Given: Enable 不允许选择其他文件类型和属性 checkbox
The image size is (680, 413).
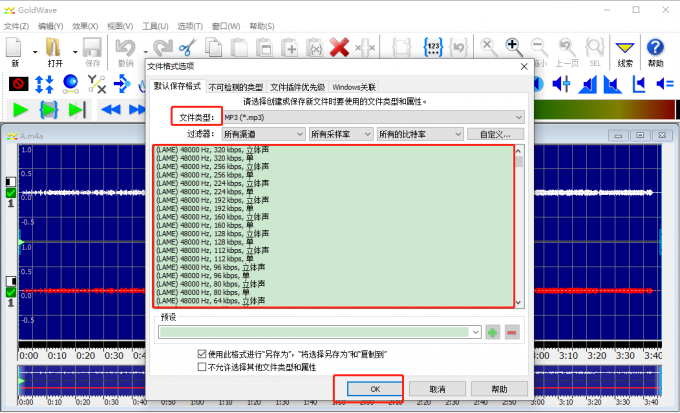Looking at the screenshot, I should (x=202, y=367).
